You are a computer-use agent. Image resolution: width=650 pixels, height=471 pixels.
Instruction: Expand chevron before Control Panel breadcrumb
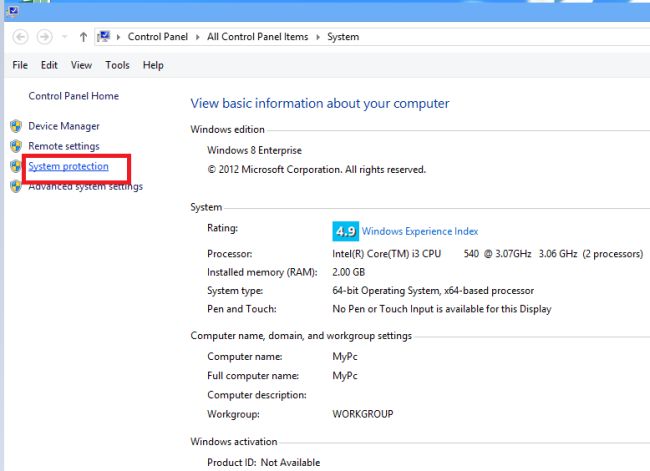pyautogui.click(x=118, y=37)
